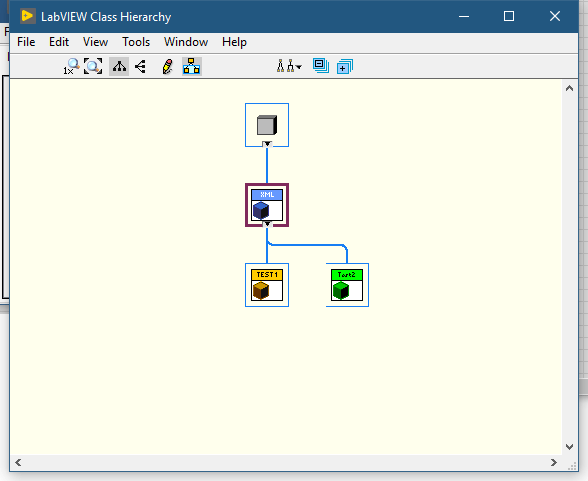Click the horizontal scrollbar right arrow
588x481 pixels.
click(x=554, y=463)
